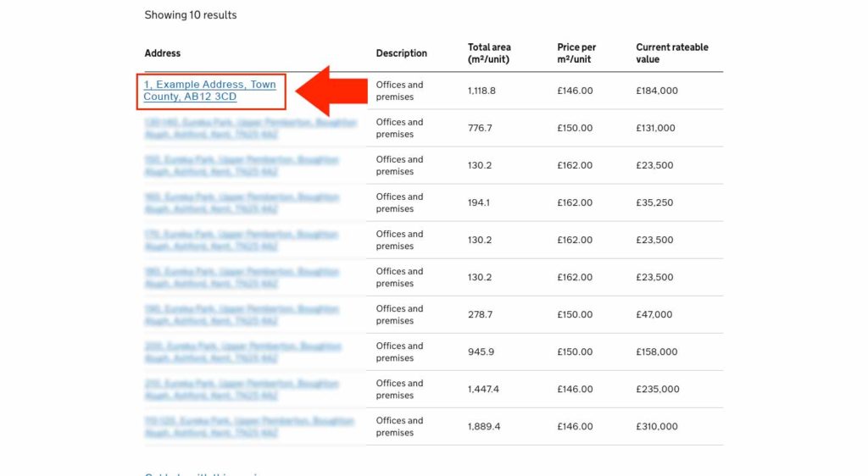Open the blurred address link in the £310,000 row

click(x=249, y=427)
